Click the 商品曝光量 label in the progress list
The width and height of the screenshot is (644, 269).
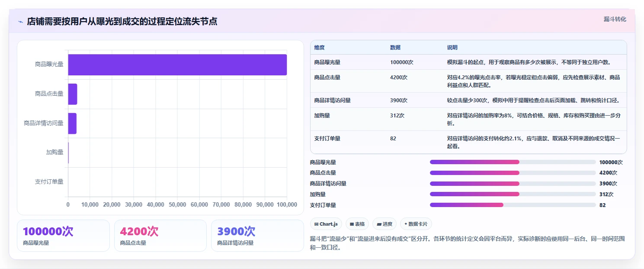tap(323, 162)
